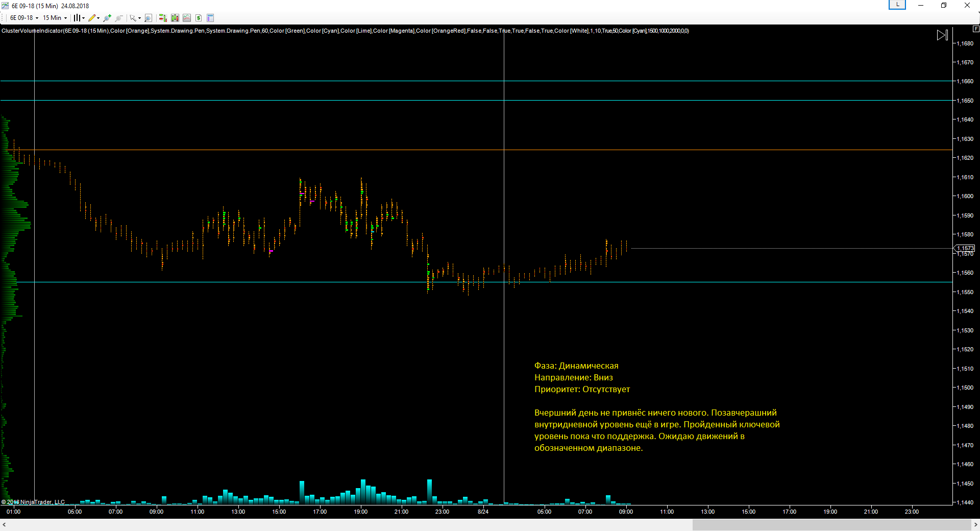The height and width of the screenshot is (531, 980).
Task: Expand the drawing tools dropdown arrow
Action: point(99,18)
